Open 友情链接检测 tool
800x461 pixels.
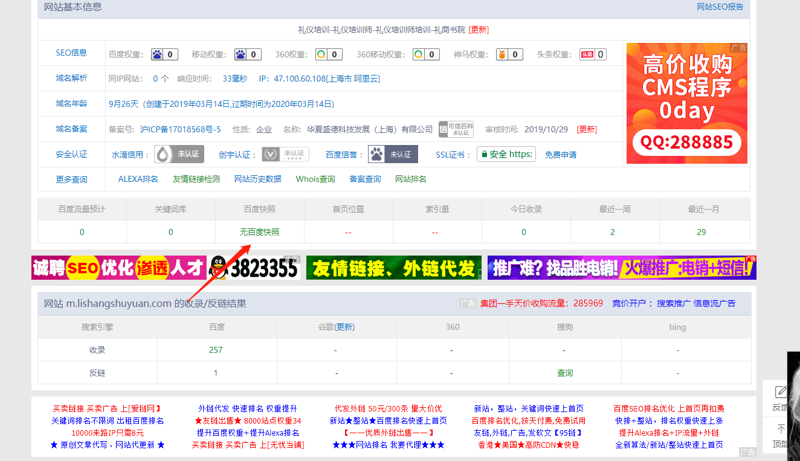point(196,179)
